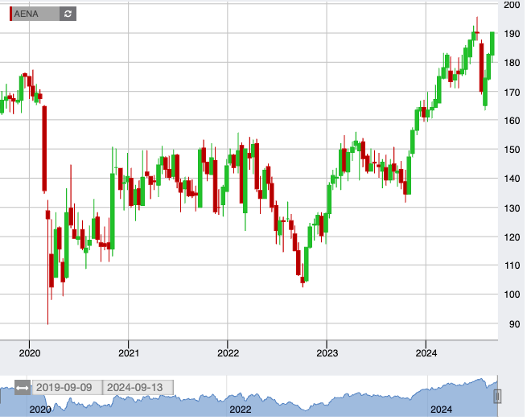527x420 pixels.
Task: Click the range arrows icon in navigator
Action: [x=23, y=388]
